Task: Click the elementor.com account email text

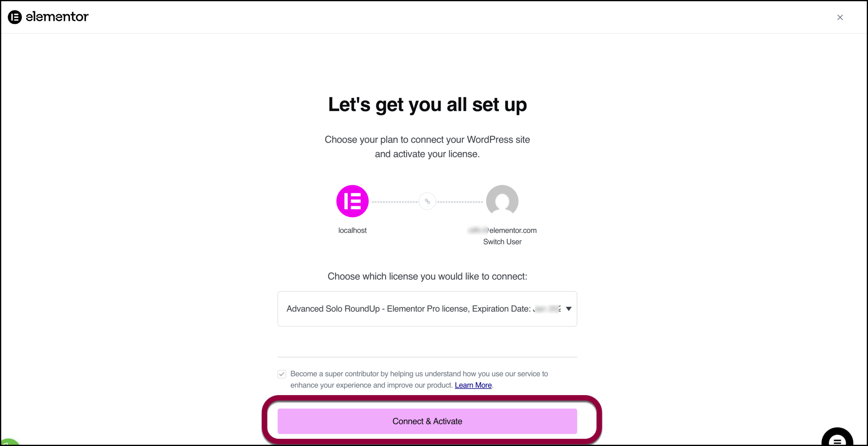Action: [512, 230]
